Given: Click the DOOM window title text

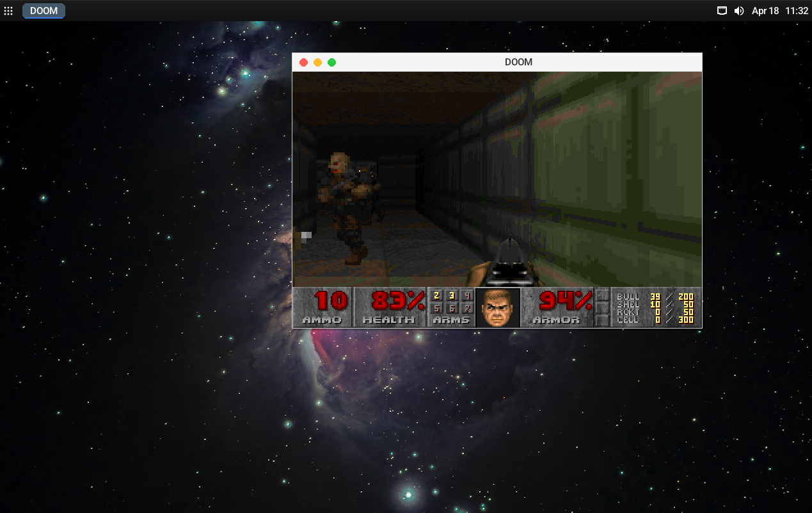Looking at the screenshot, I should click(x=518, y=62).
